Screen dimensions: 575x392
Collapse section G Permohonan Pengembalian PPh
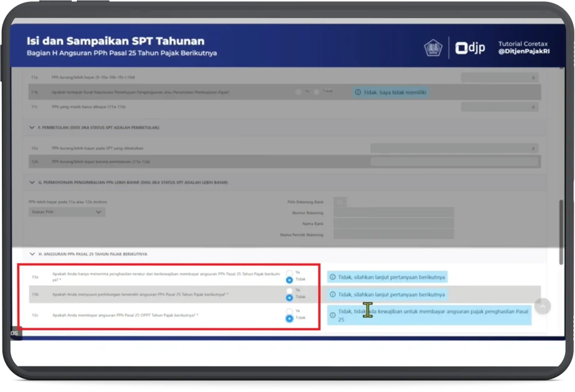(32, 182)
